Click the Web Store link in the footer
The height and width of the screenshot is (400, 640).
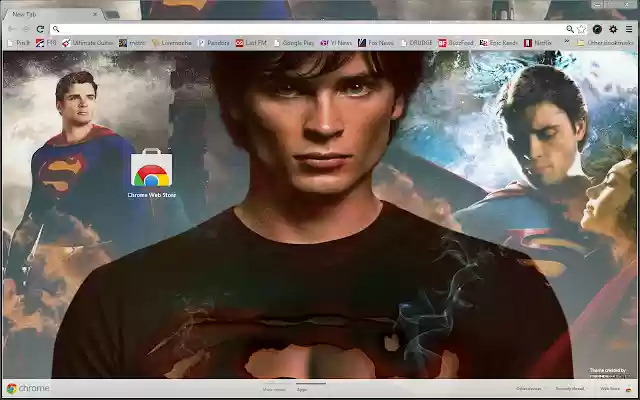click(616, 389)
